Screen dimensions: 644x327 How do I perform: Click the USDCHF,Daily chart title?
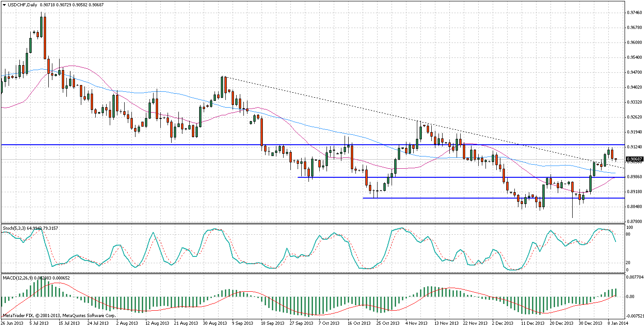pos(23,5)
